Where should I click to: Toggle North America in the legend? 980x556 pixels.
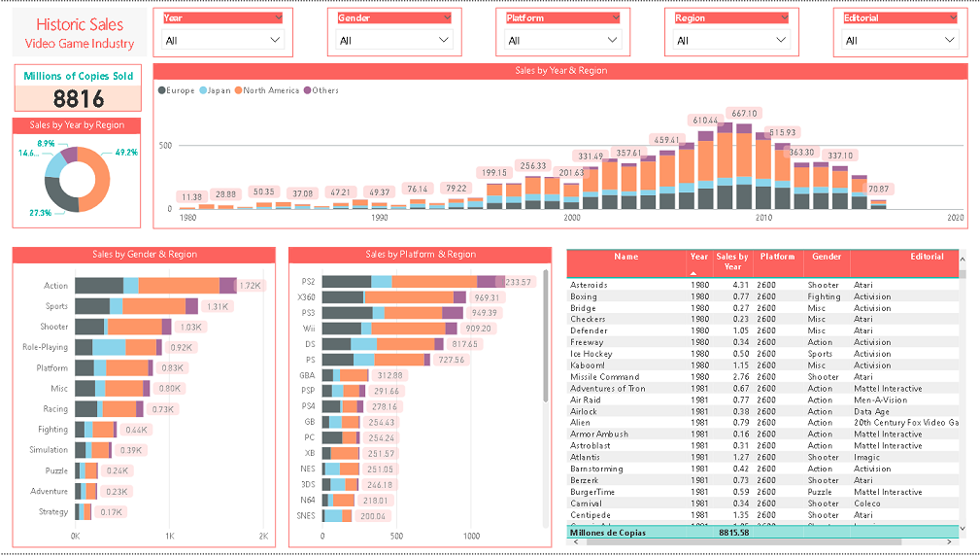[266, 90]
